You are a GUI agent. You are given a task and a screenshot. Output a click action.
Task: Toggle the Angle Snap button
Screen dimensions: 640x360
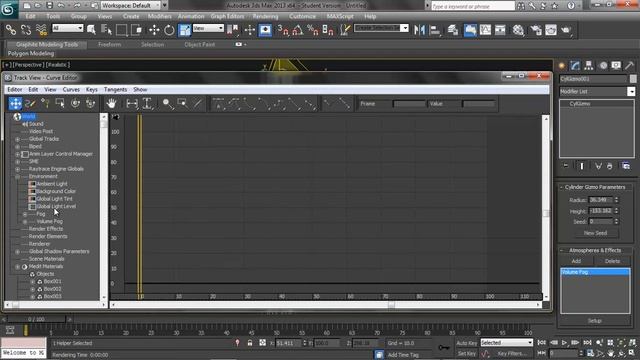pyautogui.click(x=298, y=30)
